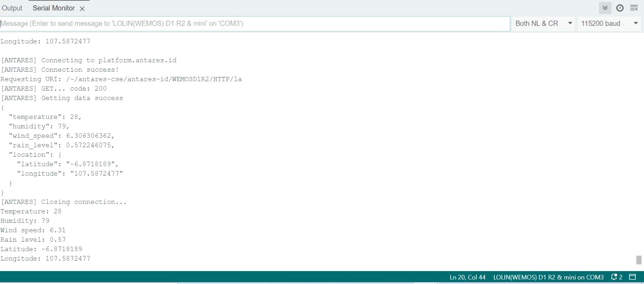Switch to the Output tab

click(12, 8)
